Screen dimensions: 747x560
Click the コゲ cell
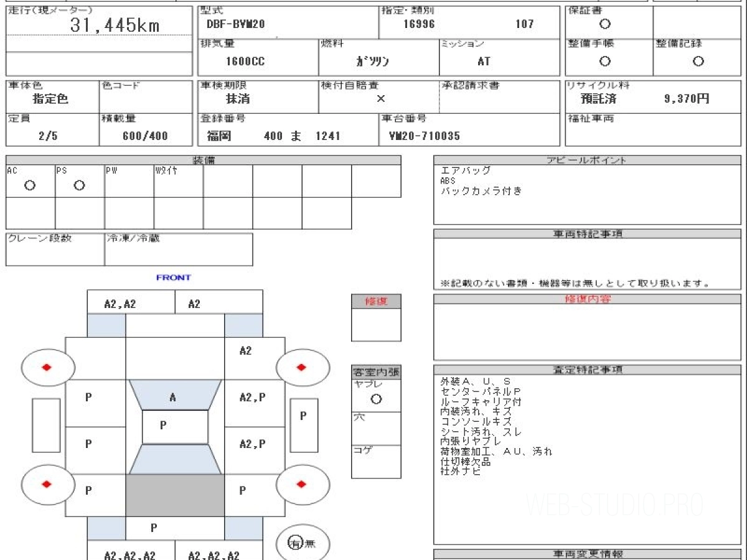pyautogui.click(x=376, y=462)
